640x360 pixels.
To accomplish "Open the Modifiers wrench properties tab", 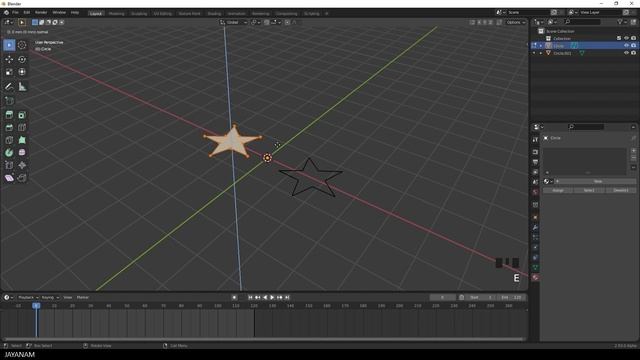I will 535,228.
